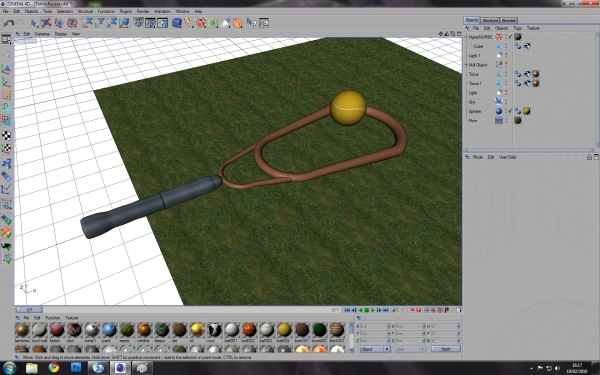Toggle visibility dots of Null Object
This screenshot has width=600, height=375.
click(506, 65)
